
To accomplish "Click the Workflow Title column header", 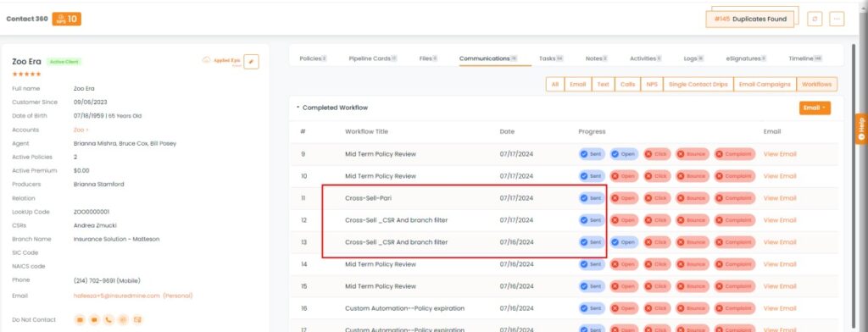I will point(366,131).
